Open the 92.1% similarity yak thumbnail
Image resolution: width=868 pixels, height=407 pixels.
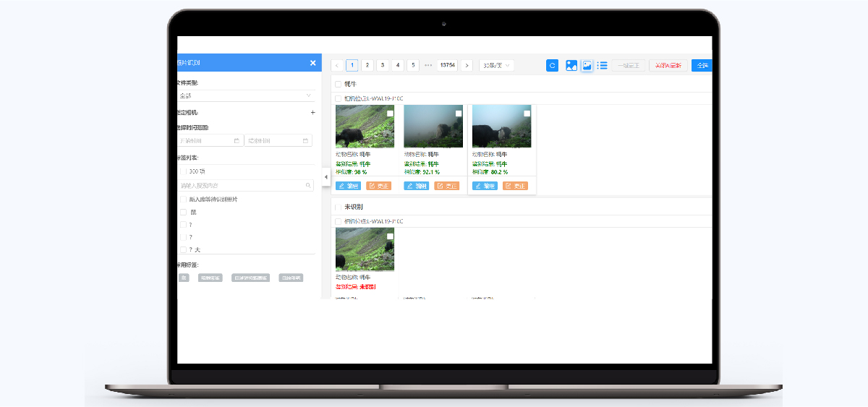point(433,127)
